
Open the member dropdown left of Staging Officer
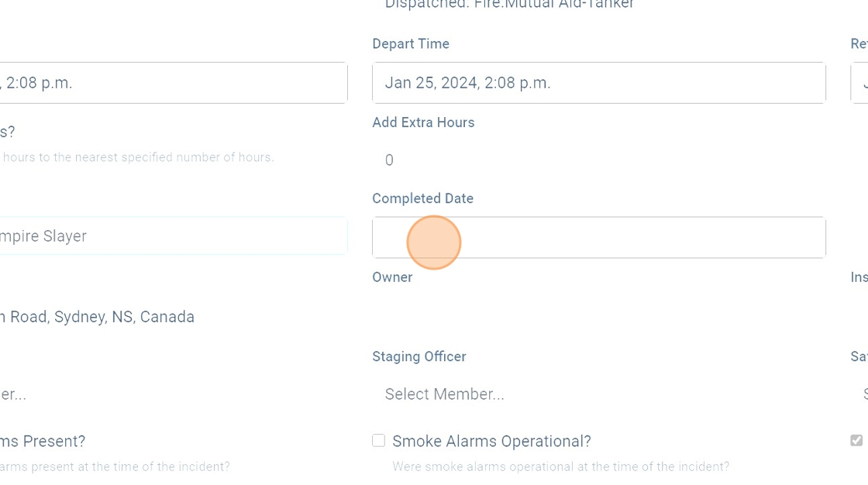coord(155,394)
